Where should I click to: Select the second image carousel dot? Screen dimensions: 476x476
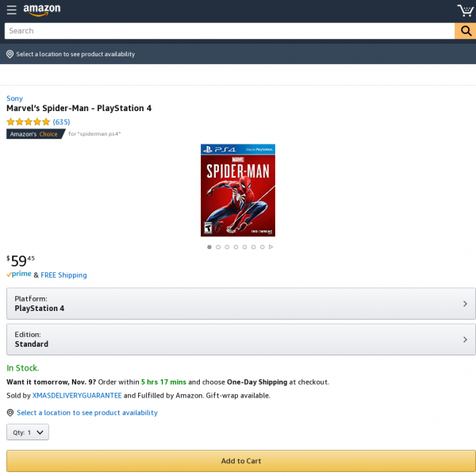(x=218, y=247)
